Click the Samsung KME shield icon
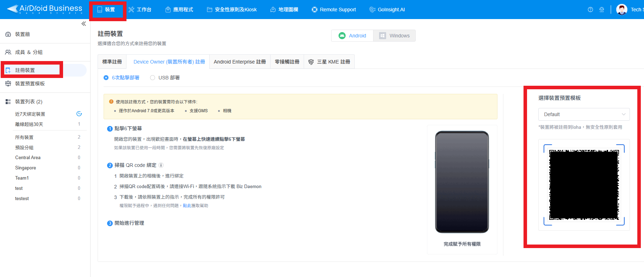 click(x=311, y=62)
